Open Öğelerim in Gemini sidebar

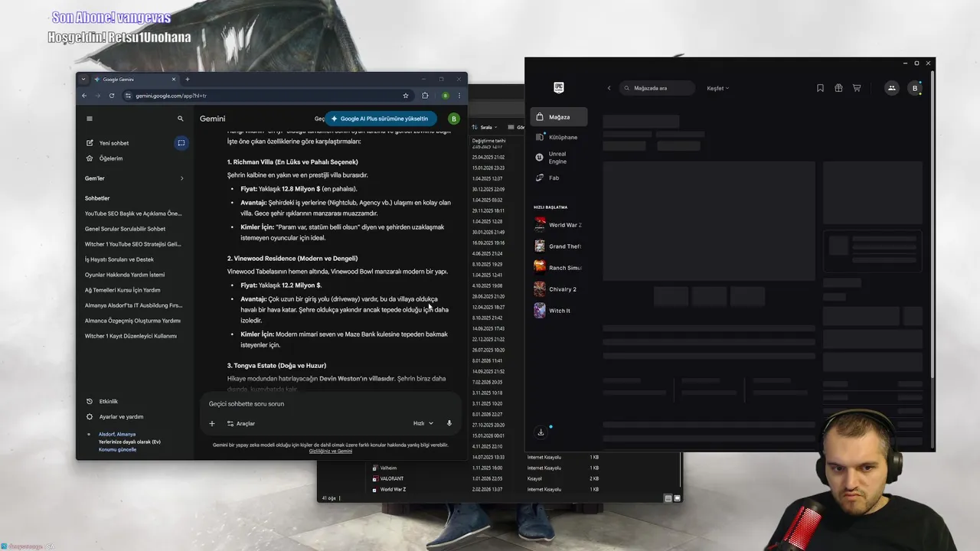pyautogui.click(x=104, y=158)
